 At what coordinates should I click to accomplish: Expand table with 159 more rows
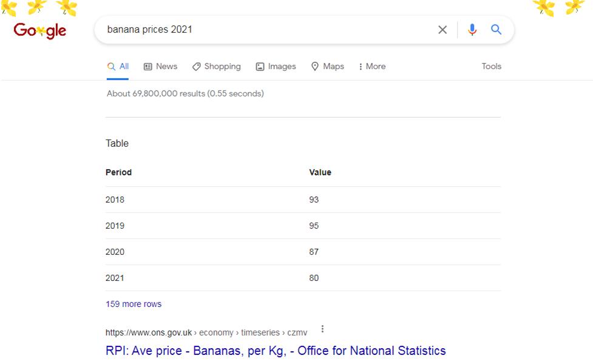(134, 304)
